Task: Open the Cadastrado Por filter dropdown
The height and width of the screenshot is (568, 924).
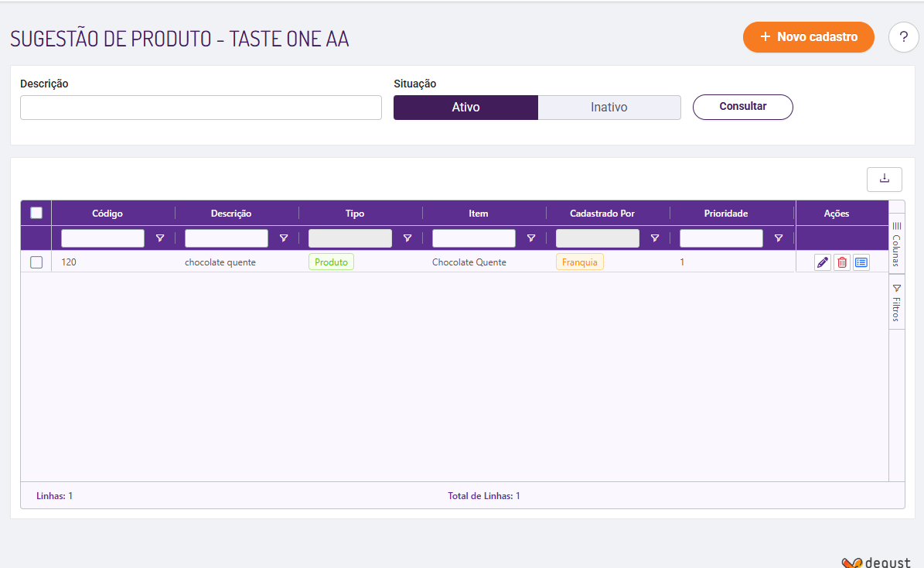Action: 598,238
